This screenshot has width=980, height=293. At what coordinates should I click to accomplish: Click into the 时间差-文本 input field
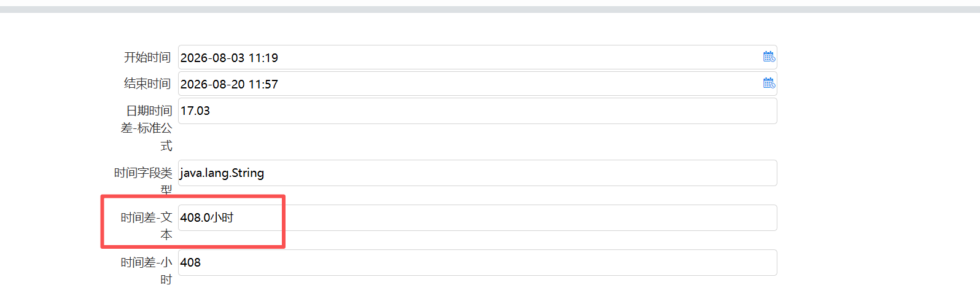pos(477,217)
